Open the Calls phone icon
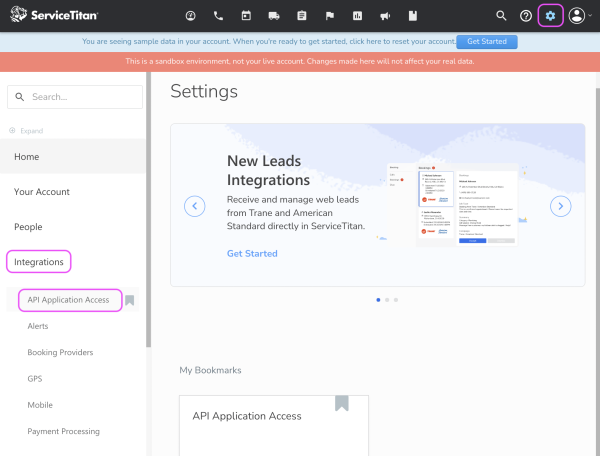 click(218, 16)
